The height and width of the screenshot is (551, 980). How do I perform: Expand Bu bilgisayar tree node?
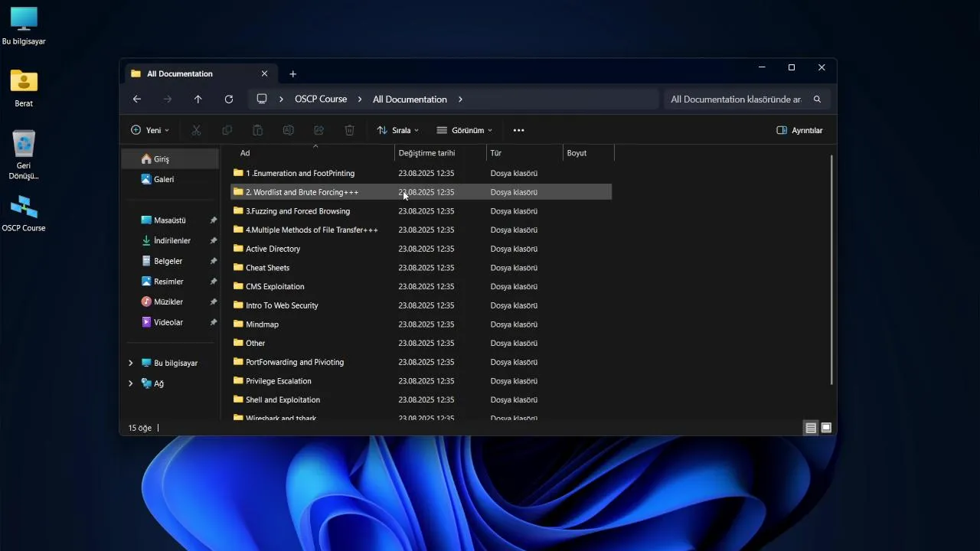[x=130, y=363]
